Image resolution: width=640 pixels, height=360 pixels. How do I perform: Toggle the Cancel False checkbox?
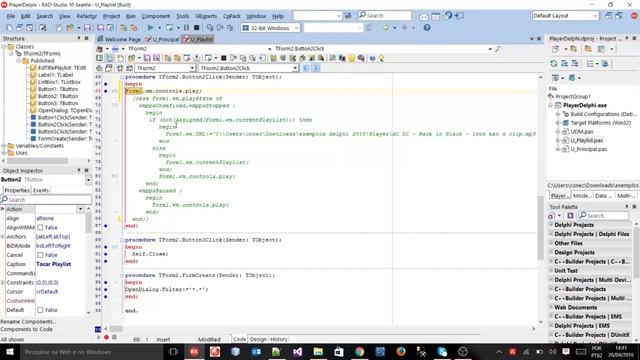click(x=40, y=255)
